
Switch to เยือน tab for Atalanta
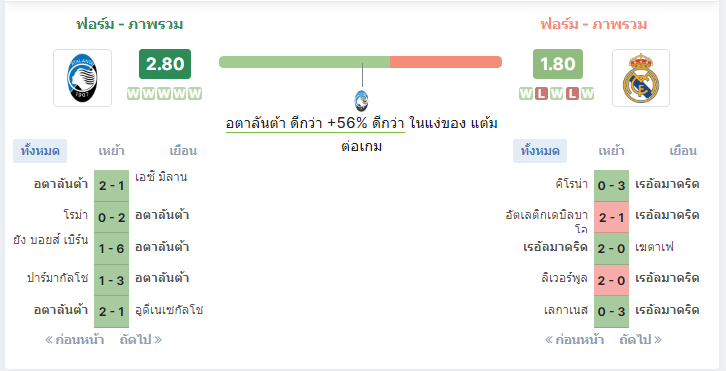(183, 151)
